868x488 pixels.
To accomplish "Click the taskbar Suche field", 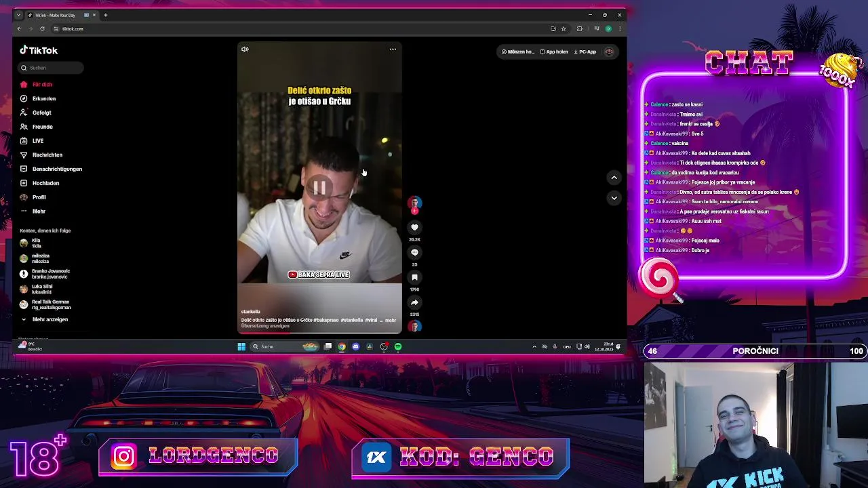I will pyautogui.click(x=285, y=346).
